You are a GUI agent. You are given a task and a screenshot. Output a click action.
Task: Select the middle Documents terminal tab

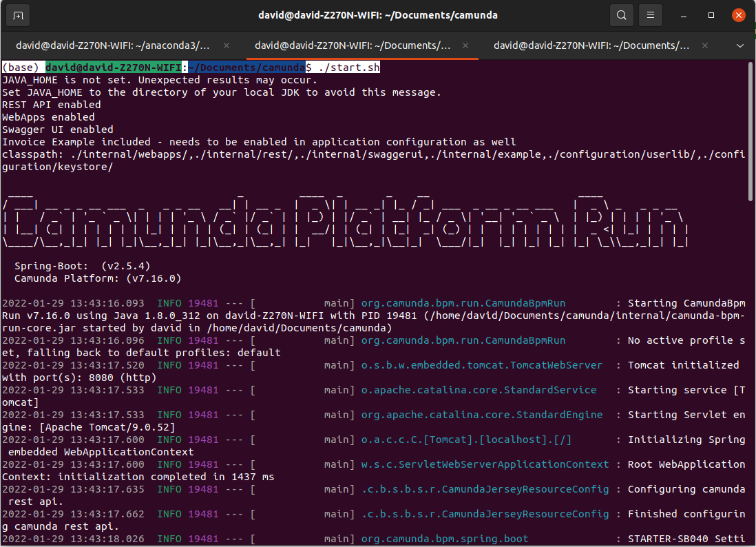click(353, 45)
